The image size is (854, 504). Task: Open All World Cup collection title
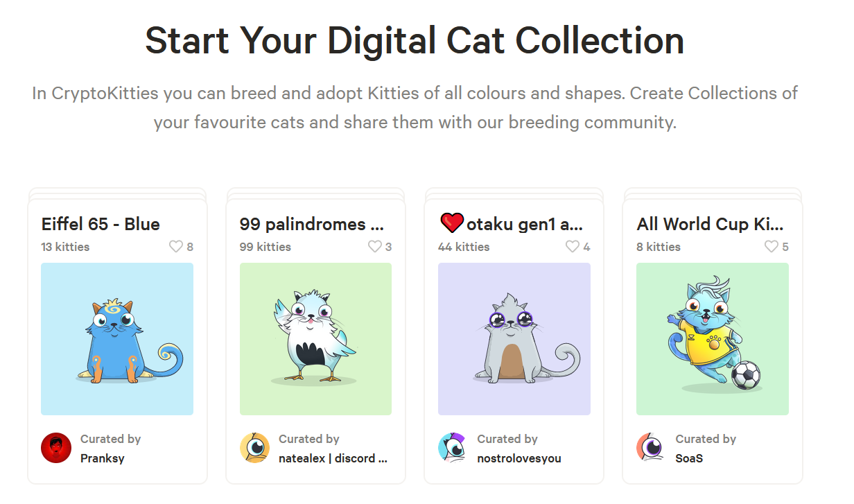[710, 224]
